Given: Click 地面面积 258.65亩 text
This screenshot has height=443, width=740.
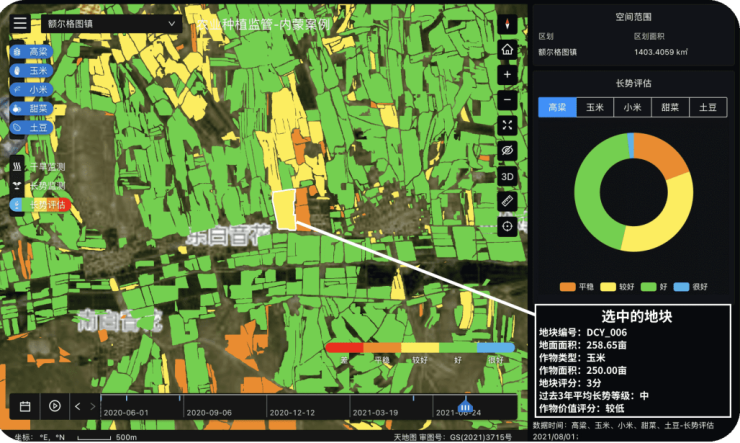Looking at the screenshot, I should (583, 345).
